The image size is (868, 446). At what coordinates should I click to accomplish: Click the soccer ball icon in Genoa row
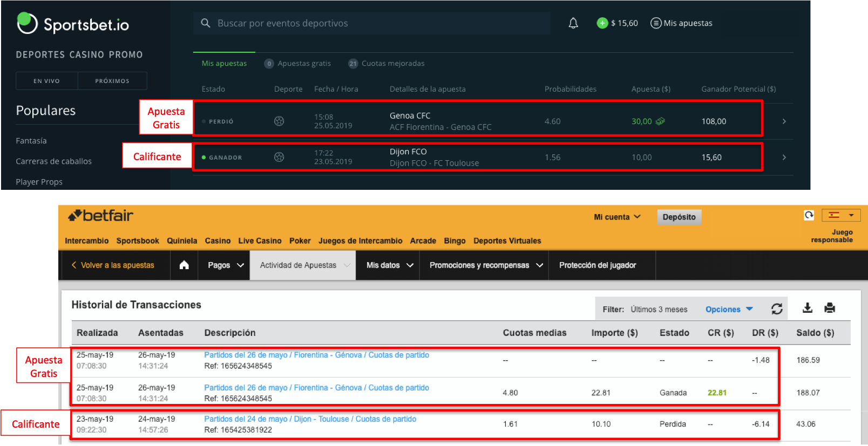click(x=279, y=121)
